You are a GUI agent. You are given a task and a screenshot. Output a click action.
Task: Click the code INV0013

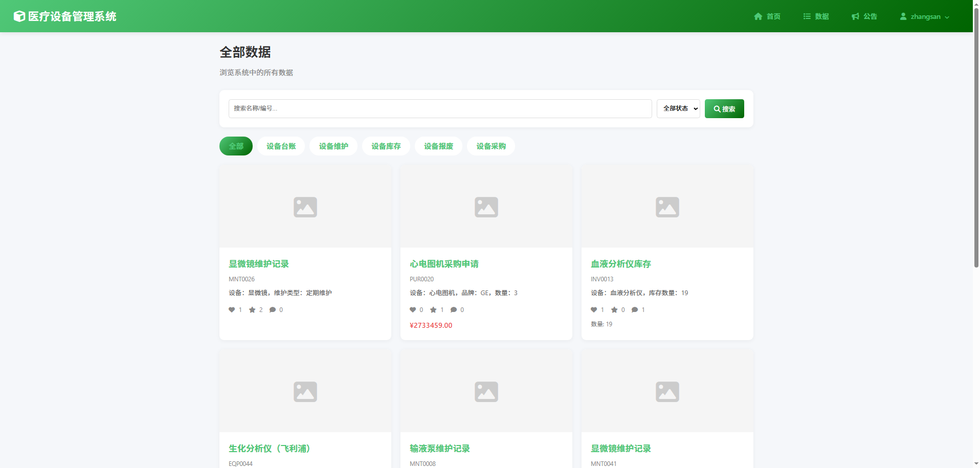(602, 279)
